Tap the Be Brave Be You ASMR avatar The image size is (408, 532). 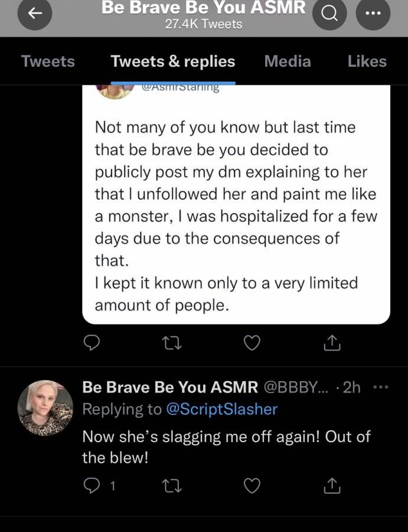pos(45,408)
